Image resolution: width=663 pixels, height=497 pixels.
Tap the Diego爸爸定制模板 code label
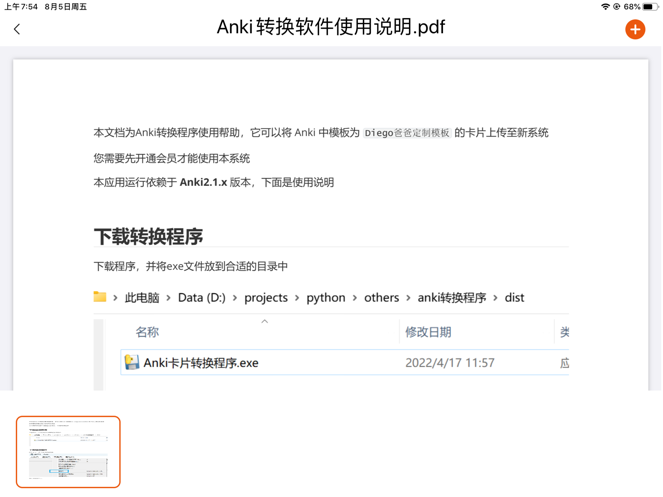(407, 133)
